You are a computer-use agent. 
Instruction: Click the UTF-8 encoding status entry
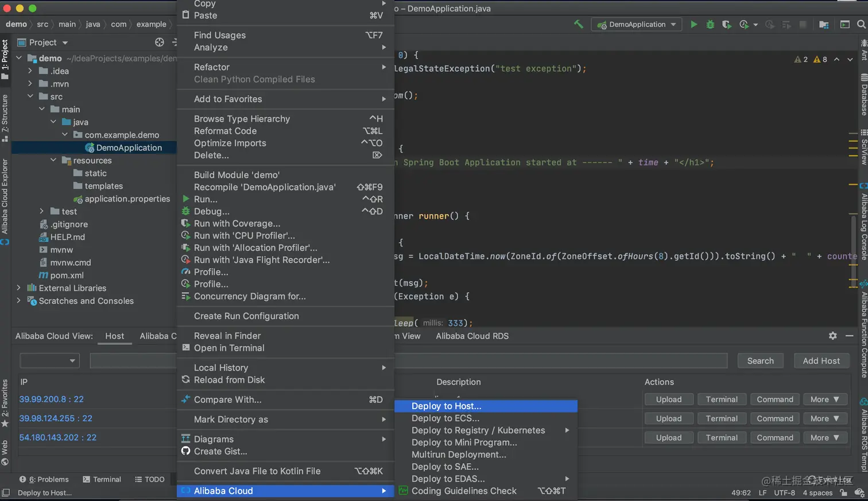point(784,492)
